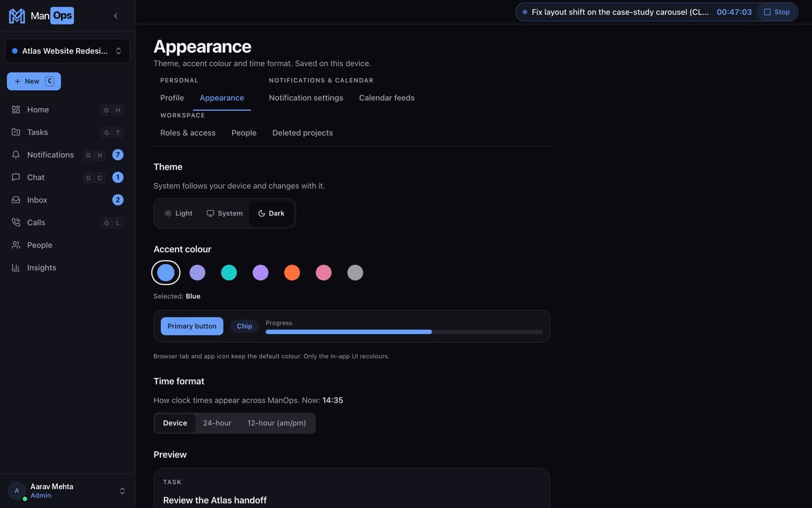The height and width of the screenshot is (508, 812).
Task: Select the Dark theme option
Action: (271, 213)
